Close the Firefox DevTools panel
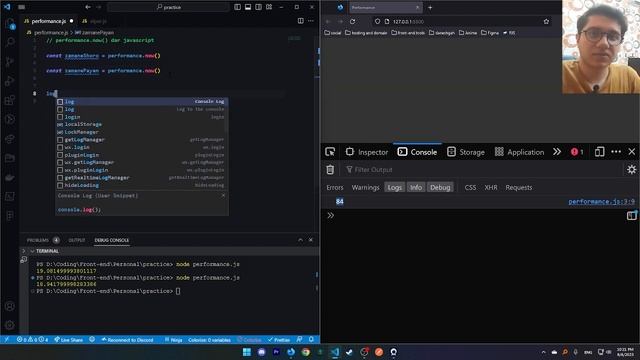The width and height of the screenshot is (640, 360). pos(632,152)
